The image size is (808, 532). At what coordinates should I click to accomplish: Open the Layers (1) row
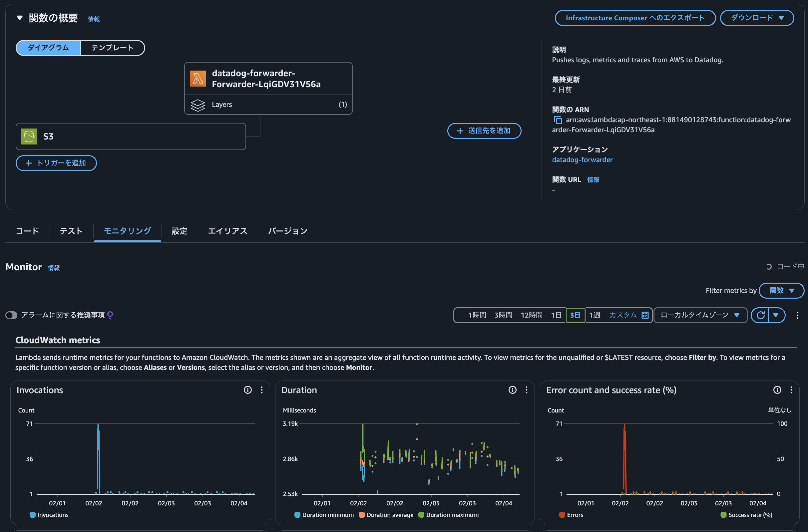coord(268,105)
